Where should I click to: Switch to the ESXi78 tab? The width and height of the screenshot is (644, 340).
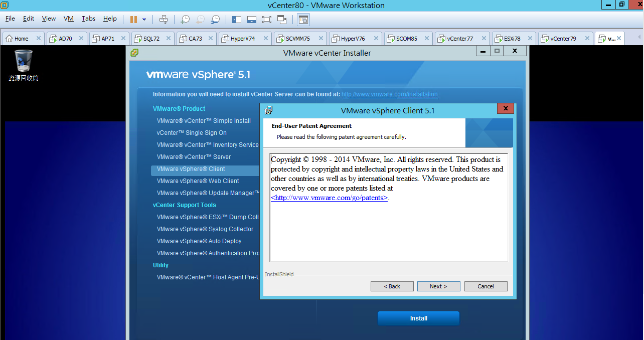click(514, 38)
